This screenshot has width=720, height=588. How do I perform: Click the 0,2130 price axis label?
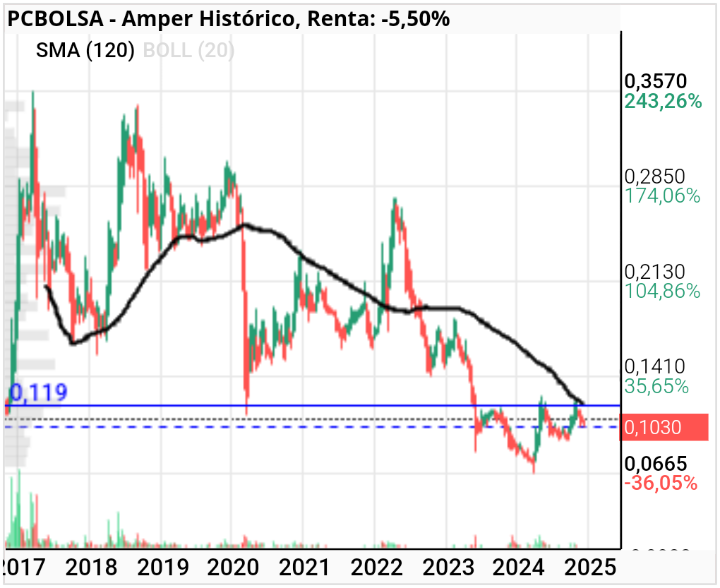click(655, 272)
